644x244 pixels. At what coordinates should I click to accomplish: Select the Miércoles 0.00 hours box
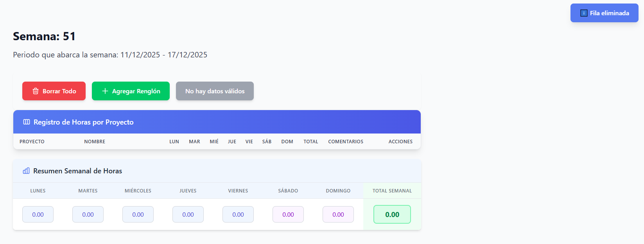coord(138,214)
